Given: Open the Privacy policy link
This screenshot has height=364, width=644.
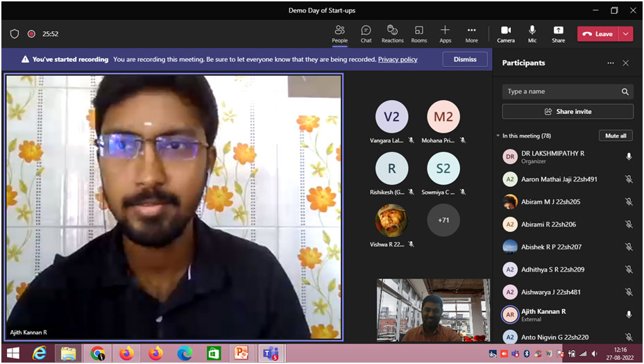Looking at the screenshot, I should pyautogui.click(x=398, y=60).
